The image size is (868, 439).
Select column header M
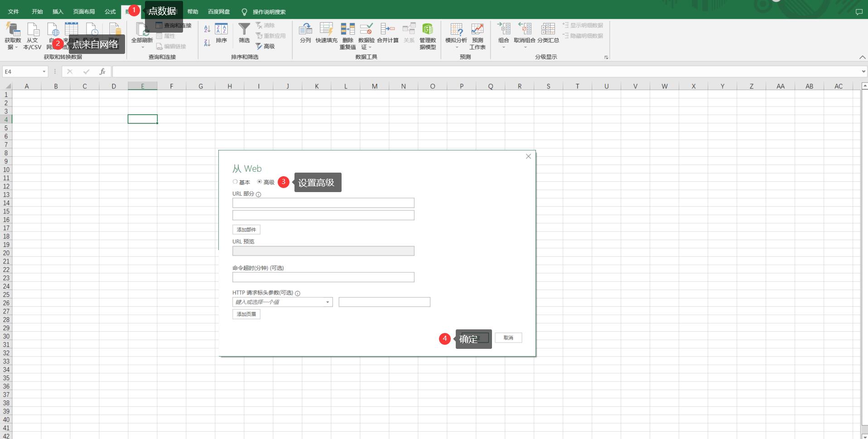tap(374, 86)
